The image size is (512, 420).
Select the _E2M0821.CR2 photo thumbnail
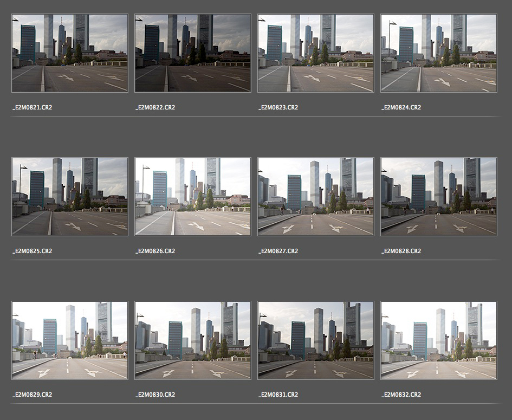(x=70, y=53)
